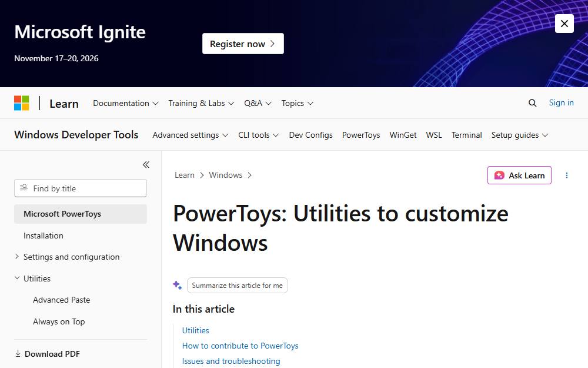588x368 pixels.
Task: Open the Documentation dropdown menu
Action: tap(126, 103)
